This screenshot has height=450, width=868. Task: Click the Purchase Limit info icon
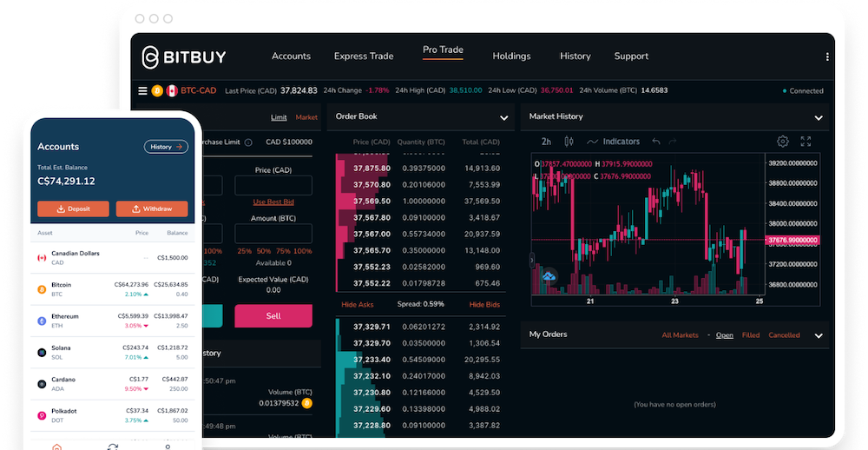point(248,142)
